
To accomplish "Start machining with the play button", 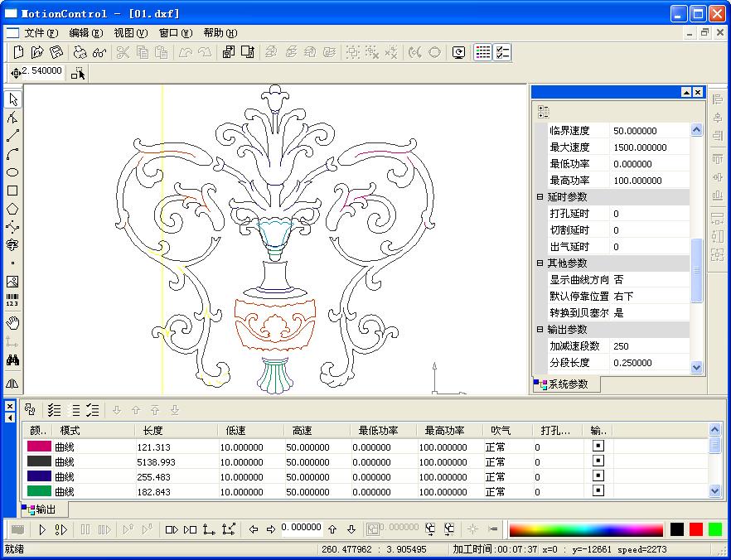I will tap(42, 529).
